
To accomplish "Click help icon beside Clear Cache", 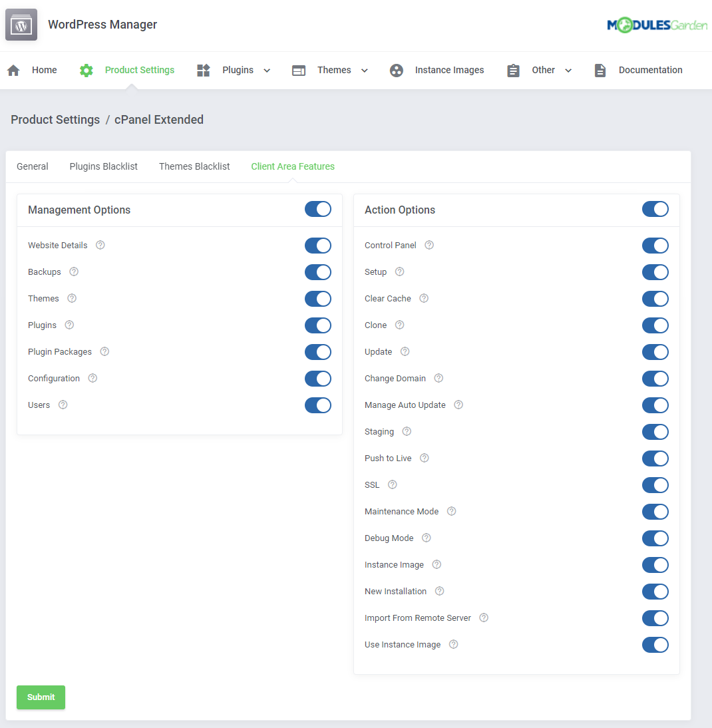I will pyautogui.click(x=424, y=298).
